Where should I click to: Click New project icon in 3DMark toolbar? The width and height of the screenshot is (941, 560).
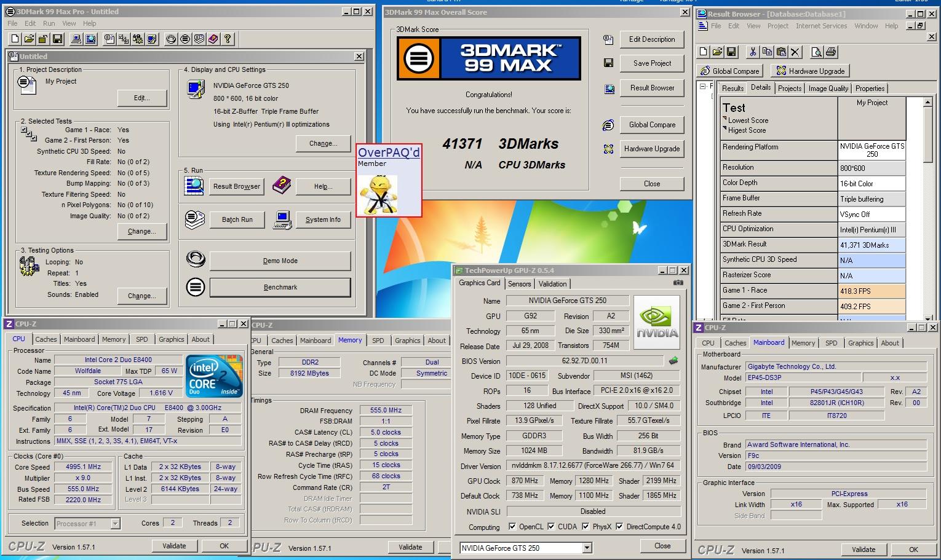tap(15, 39)
